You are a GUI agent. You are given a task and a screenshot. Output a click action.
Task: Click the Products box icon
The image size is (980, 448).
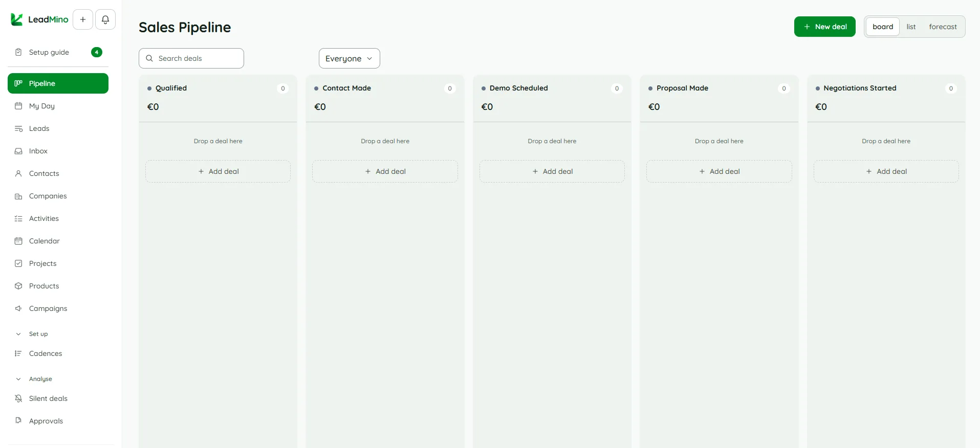click(18, 286)
